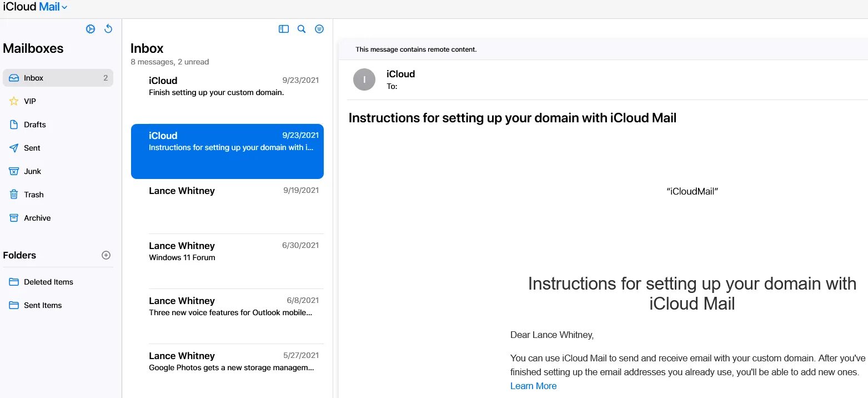Screen dimensions: 868x398
Task: Click the 'Learn More' link
Action: [x=533, y=386]
